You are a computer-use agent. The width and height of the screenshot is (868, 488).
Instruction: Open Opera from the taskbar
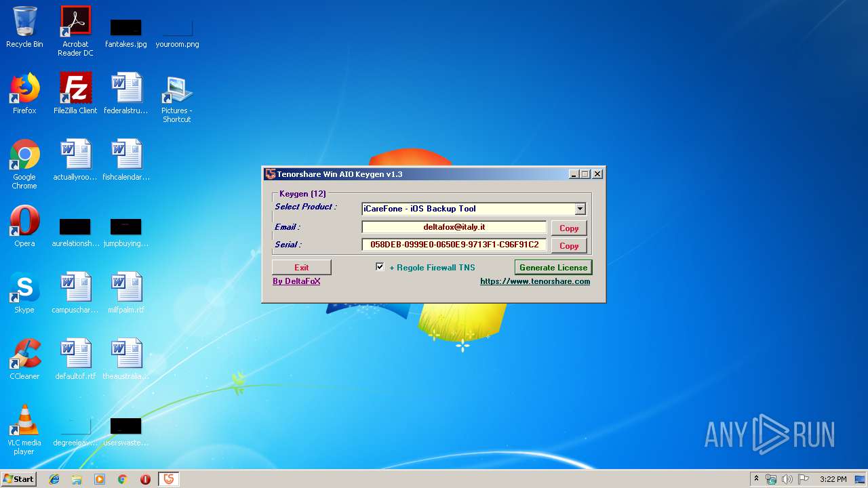(145, 479)
